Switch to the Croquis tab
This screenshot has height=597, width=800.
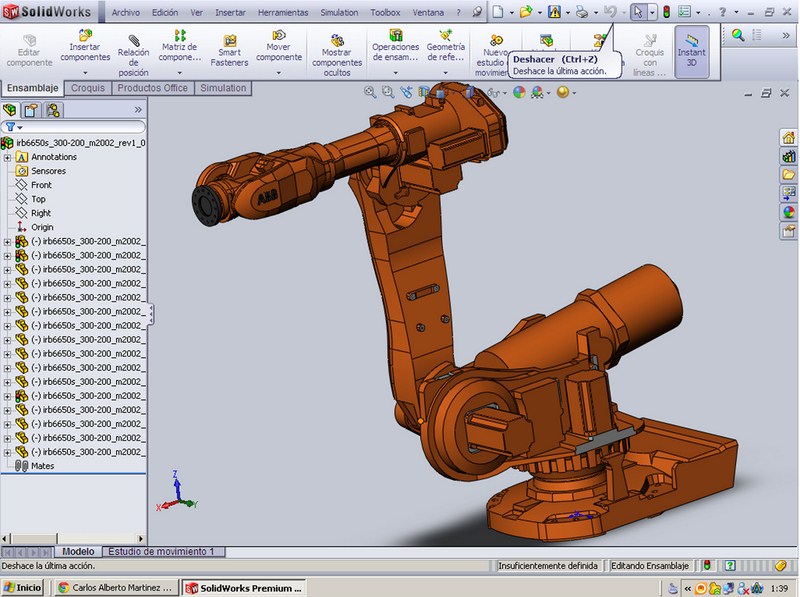pos(88,88)
